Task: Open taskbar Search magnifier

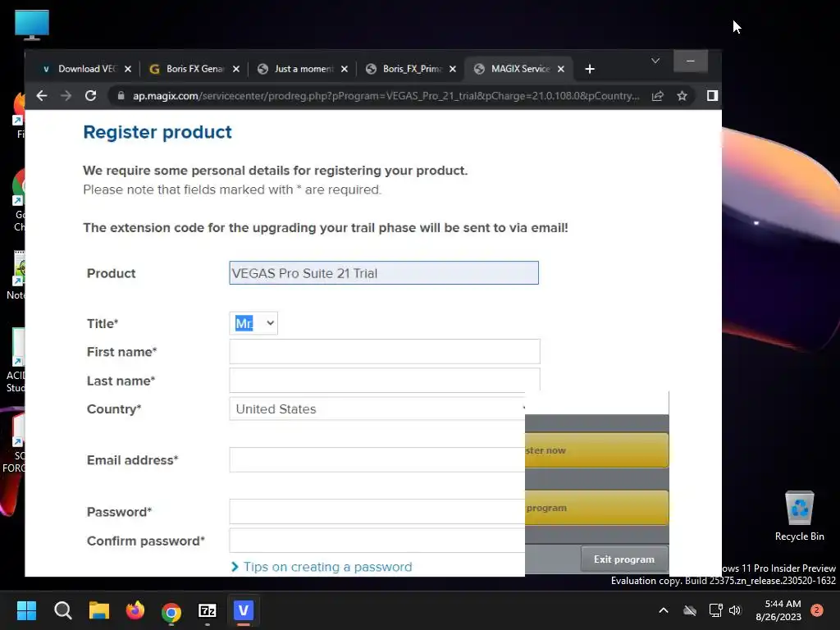Action: (62, 610)
